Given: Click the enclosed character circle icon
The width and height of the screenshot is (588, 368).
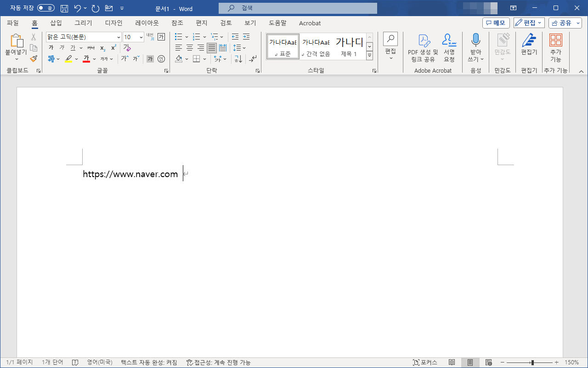Looking at the screenshot, I should tap(161, 59).
